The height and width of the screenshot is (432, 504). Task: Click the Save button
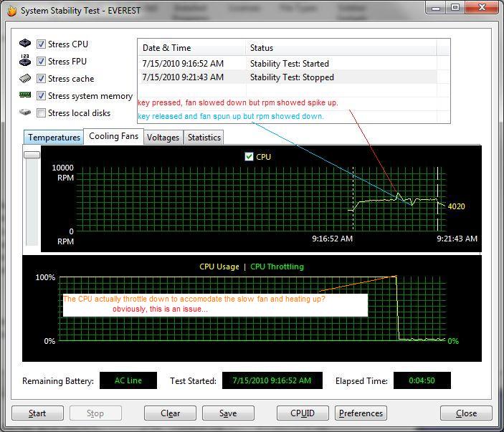(x=228, y=413)
